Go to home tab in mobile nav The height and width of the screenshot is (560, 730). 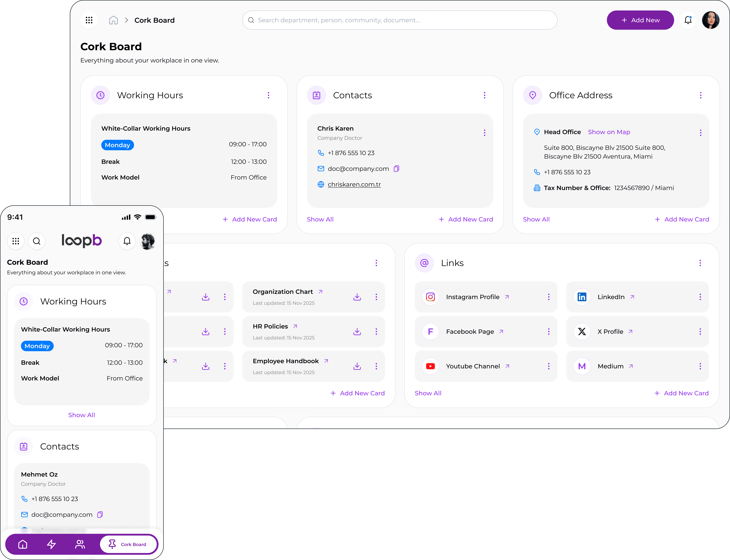[23, 544]
